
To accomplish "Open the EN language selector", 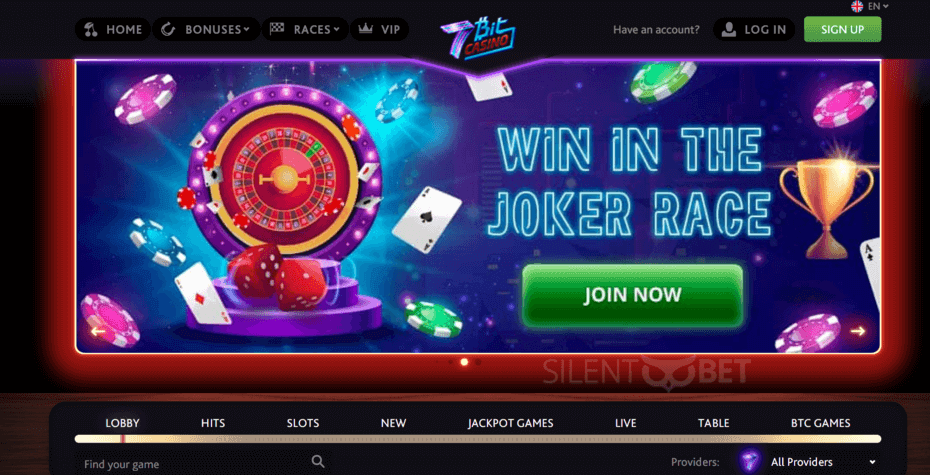I will coord(878,6).
